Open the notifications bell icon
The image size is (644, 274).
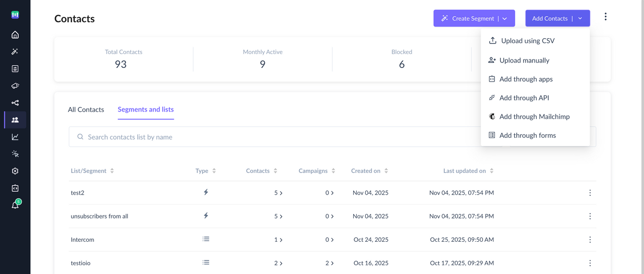pyautogui.click(x=15, y=205)
